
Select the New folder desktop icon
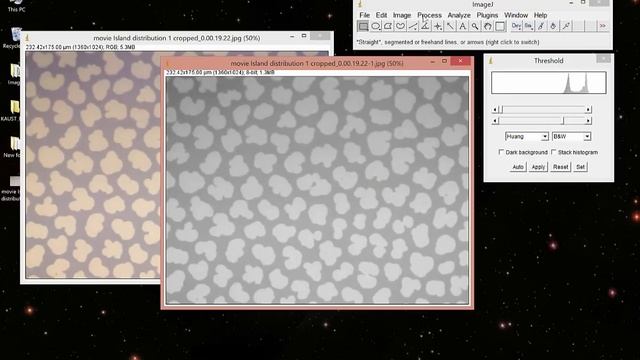click(x=13, y=147)
